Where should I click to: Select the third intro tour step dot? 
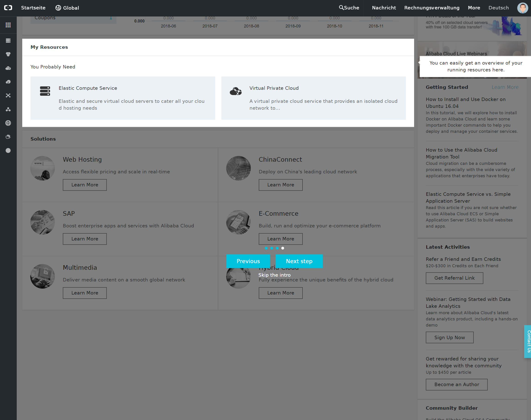277,248
